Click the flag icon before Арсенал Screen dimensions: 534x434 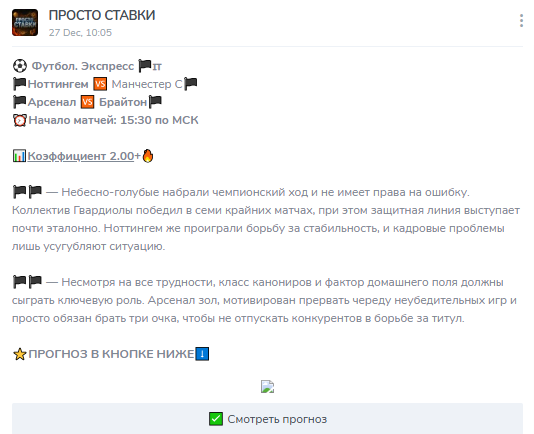pos(19,102)
